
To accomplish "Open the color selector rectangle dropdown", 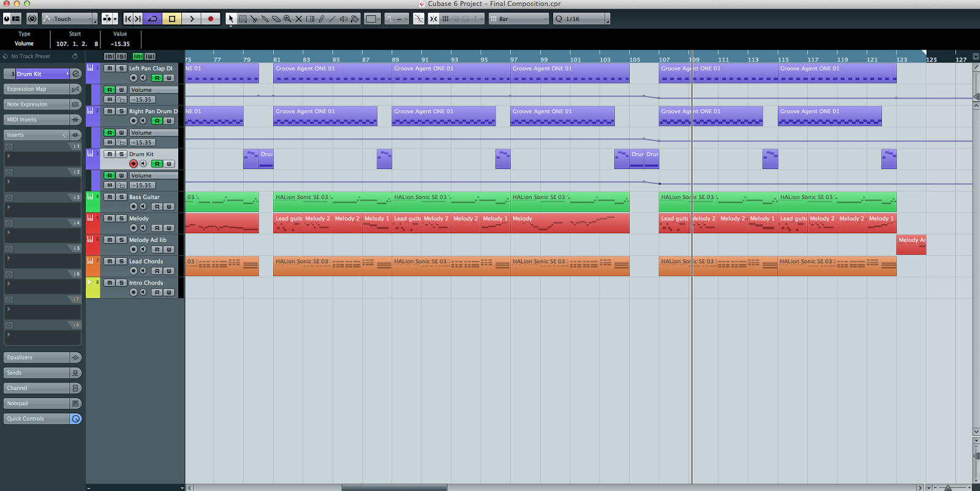I will pos(372,19).
